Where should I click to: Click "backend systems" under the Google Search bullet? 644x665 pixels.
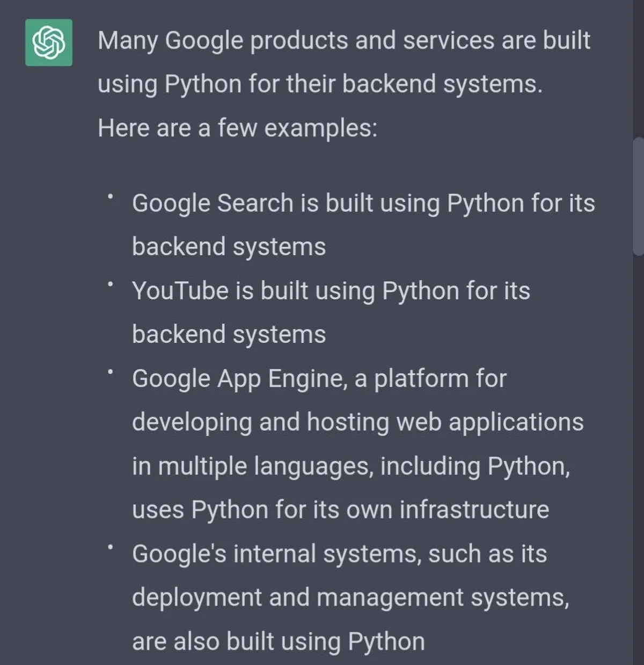click(x=229, y=247)
